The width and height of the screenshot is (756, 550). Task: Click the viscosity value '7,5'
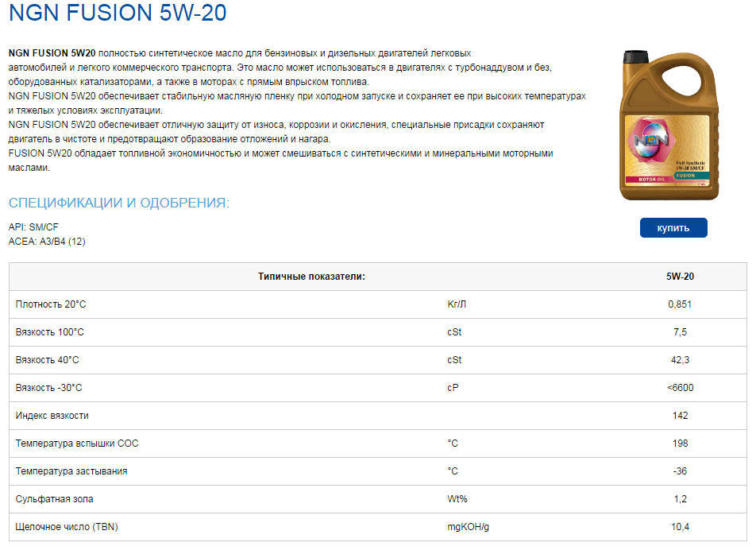coord(681,332)
